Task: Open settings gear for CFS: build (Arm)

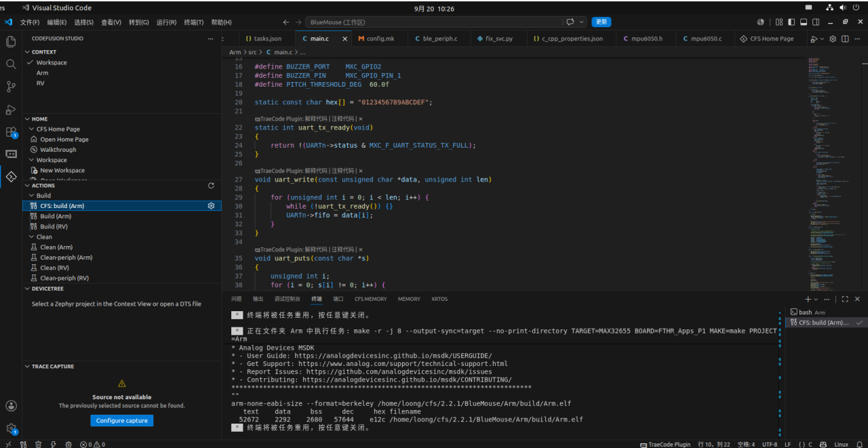Action: pyautogui.click(x=211, y=205)
